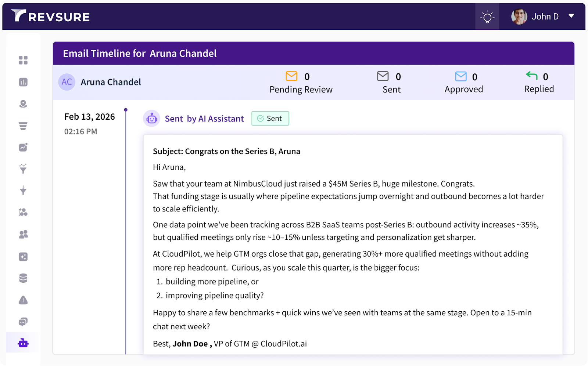Viewport: 588px width, 366px height.
Task: Open the chat messages sidebar icon
Action: tap(23, 322)
